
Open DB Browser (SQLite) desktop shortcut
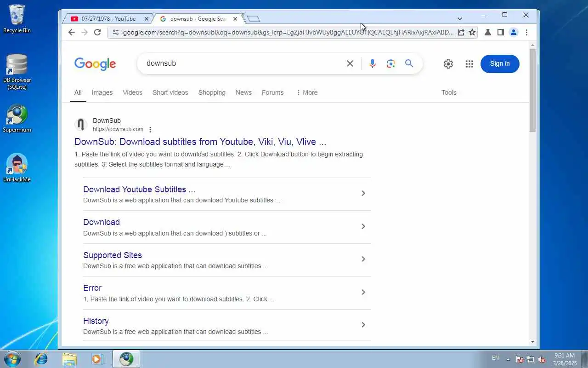(x=17, y=72)
